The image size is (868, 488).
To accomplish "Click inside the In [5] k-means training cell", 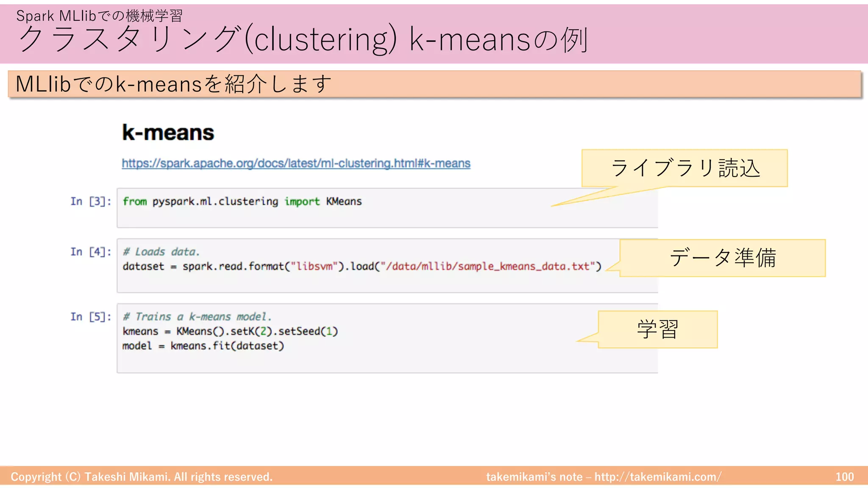I will tap(387, 338).
